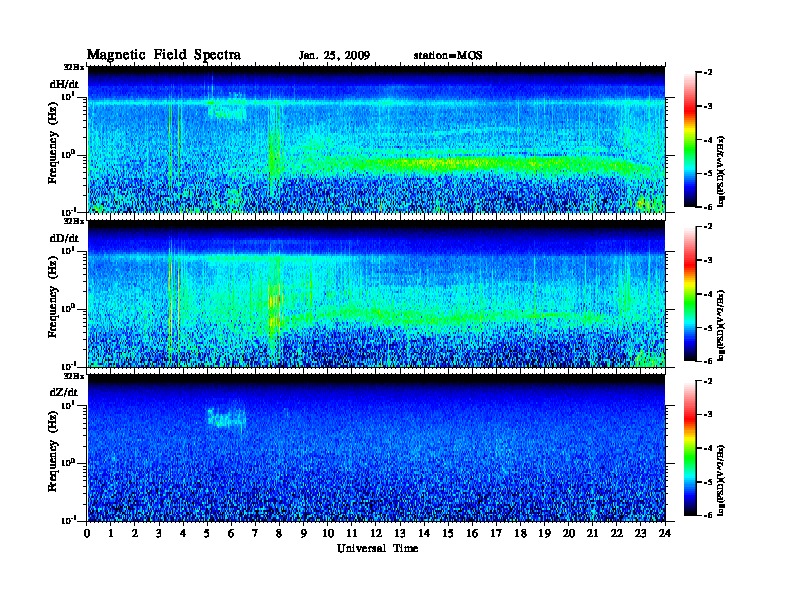Click the "-2" value on dZ/dt color scale
This screenshot has height=612, width=792.
(x=708, y=381)
